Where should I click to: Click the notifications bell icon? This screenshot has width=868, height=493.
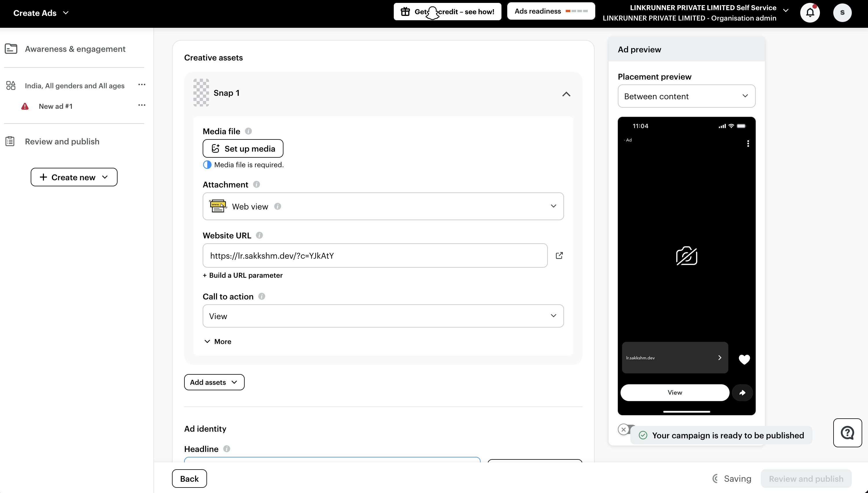[810, 13]
